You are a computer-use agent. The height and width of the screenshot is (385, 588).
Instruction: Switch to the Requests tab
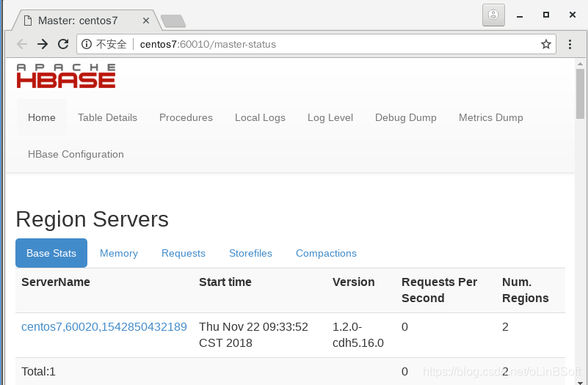click(x=184, y=253)
